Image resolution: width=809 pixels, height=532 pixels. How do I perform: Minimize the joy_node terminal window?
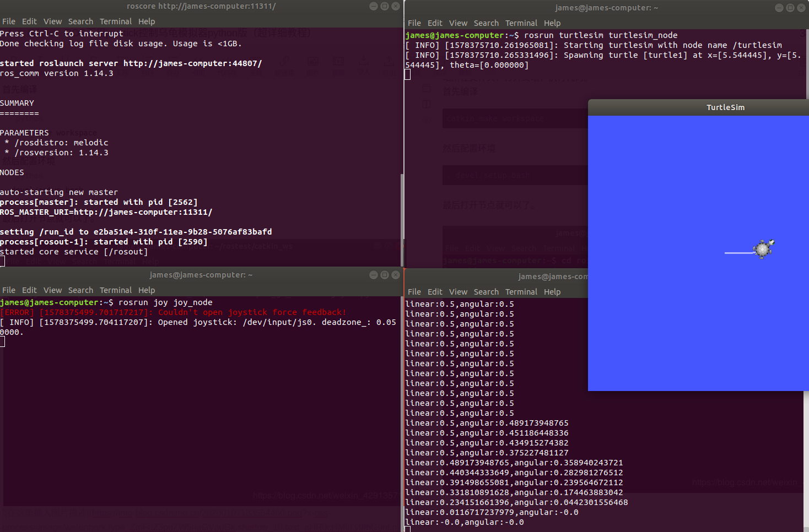(374, 275)
